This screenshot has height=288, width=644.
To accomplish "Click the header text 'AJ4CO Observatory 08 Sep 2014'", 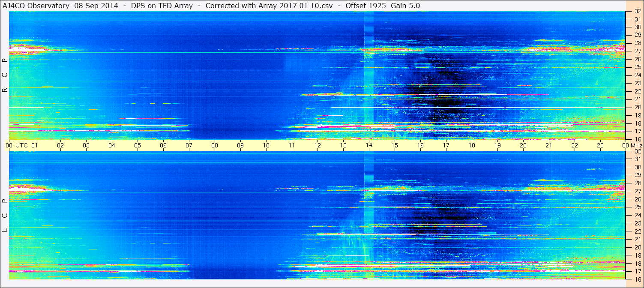I will [60, 6].
